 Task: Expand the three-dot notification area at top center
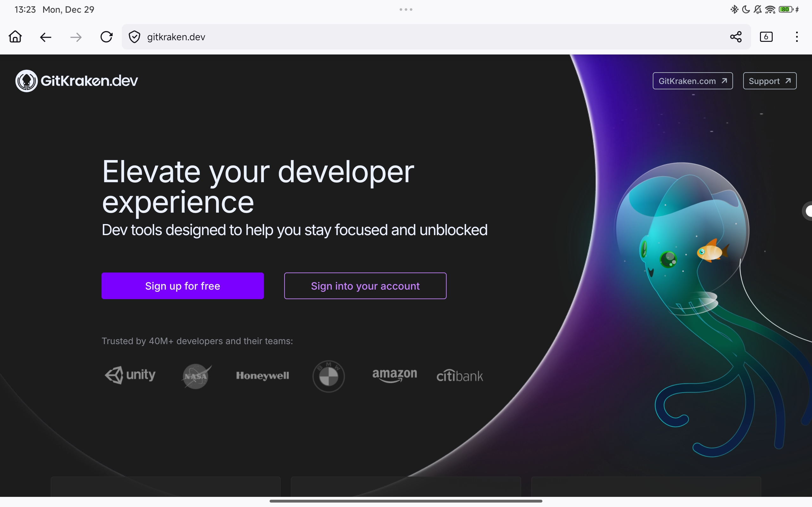[x=406, y=10]
